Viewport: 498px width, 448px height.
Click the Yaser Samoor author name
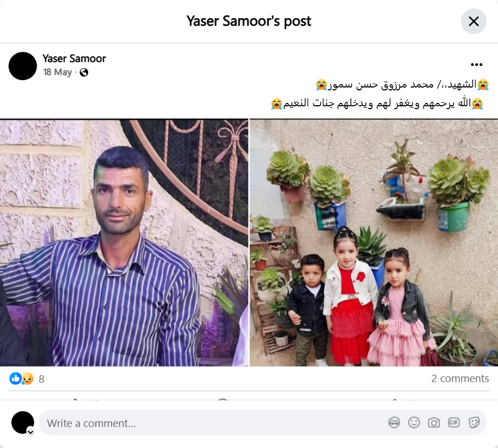click(74, 59)
